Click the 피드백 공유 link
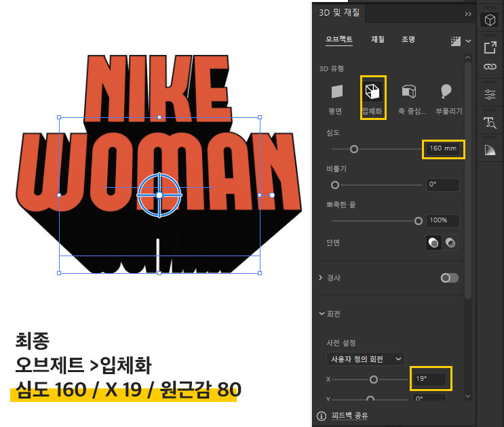 point(350,415)
